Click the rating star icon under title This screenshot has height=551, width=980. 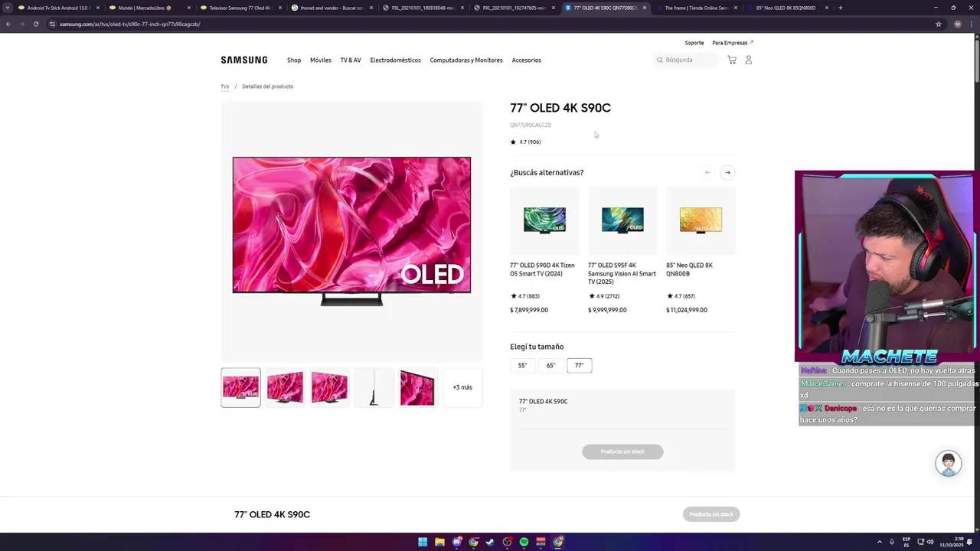point(513,142)
